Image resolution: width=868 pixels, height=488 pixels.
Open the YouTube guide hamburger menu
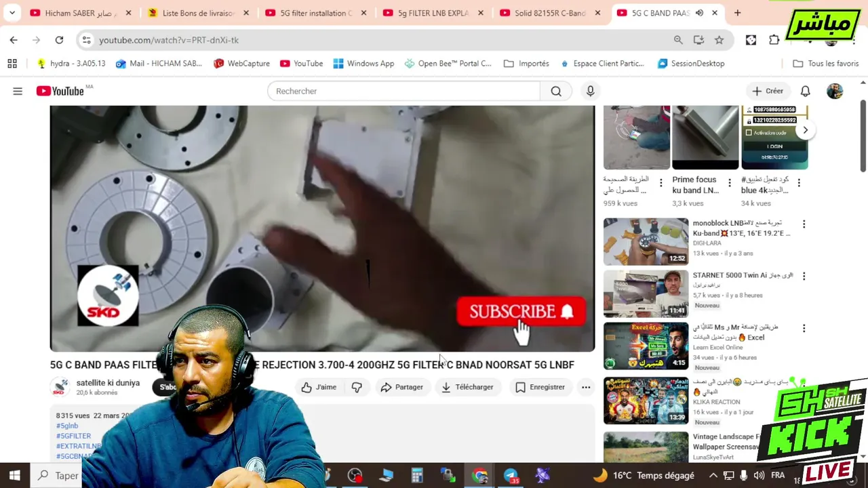[x=18, y=91]
